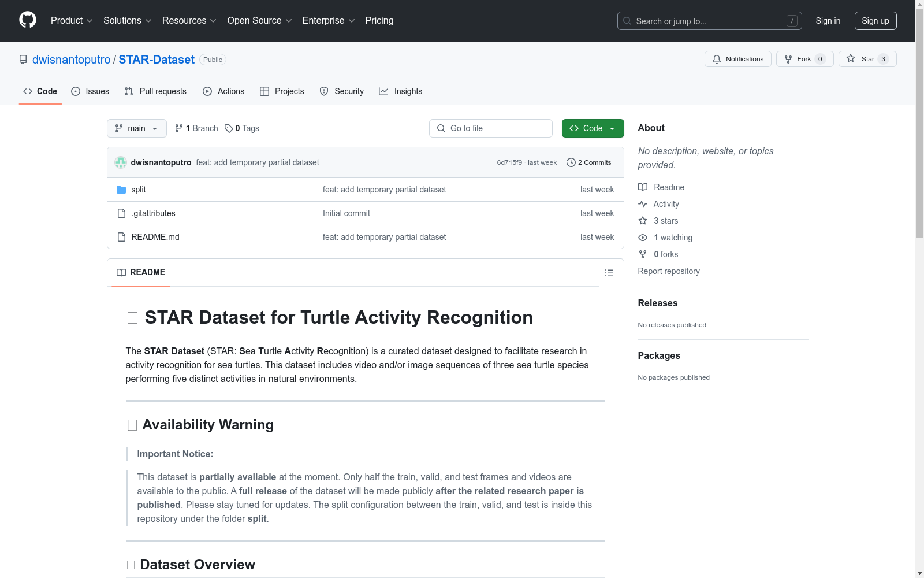
Task: Click the Go to file search box
Action: (x=491, y=128)
